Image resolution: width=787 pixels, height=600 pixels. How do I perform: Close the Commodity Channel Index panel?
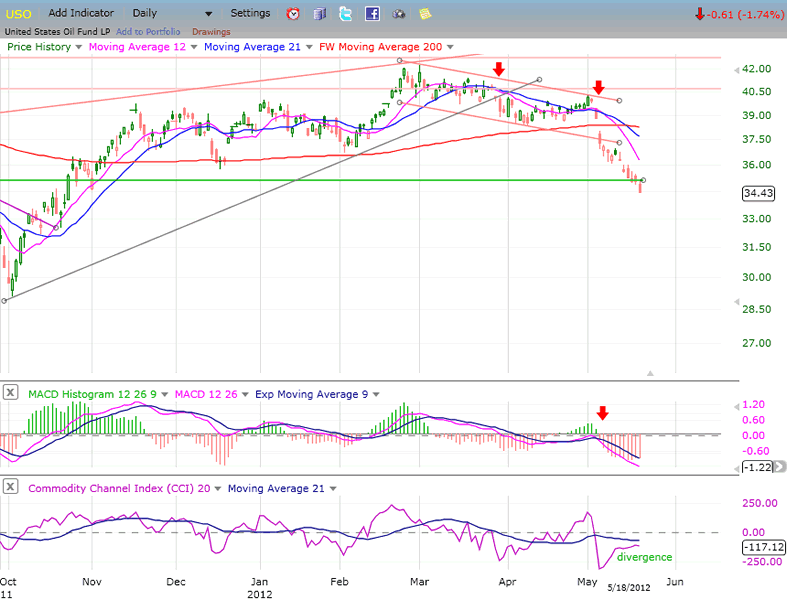click(10, 487)
